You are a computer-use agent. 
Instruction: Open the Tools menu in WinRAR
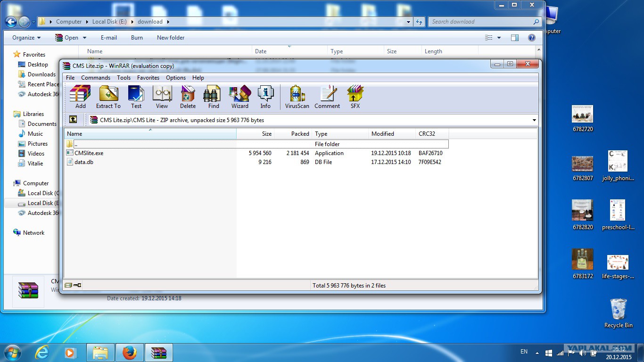coord(124,78)
